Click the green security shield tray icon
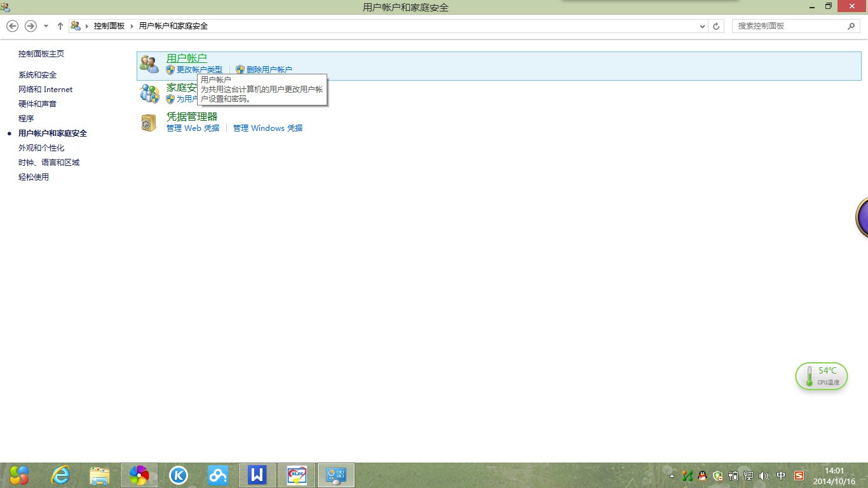Screen dimensions: 868x488 (x=718, y=475)
